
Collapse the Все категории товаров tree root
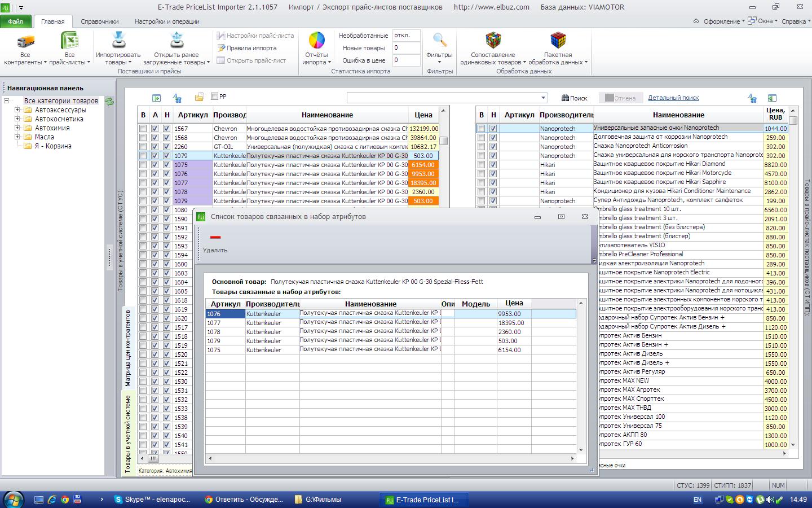click(x=7, y=101)
